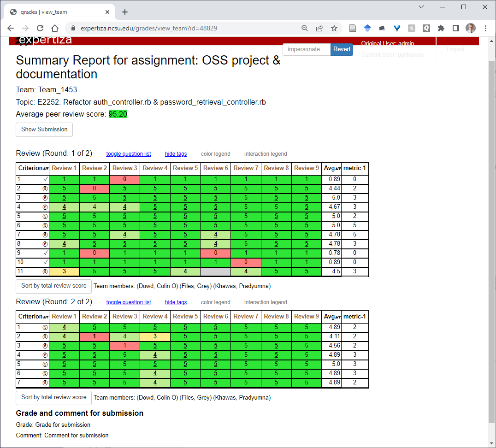The image size is (496, 448).
Task: Open the browser Extensions puzzle icon
Action: 441,28
